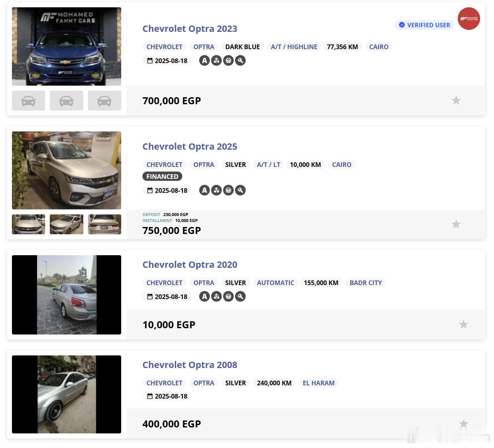This screenshot has width=494, height=448.
Task: Open Mohamed Fahmy Cars dealer logo avatar
Action: click(469, 19)
